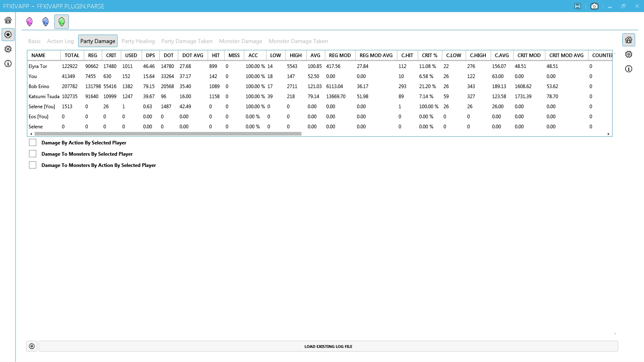The image size is (644, 362).
Task: Open the right panel settings gear
Action: tap(628, 54)
